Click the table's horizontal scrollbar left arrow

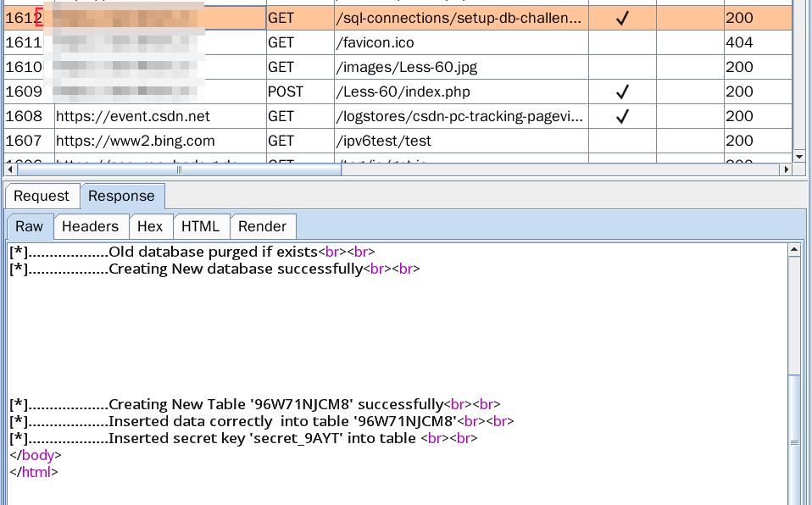(10, 169)
